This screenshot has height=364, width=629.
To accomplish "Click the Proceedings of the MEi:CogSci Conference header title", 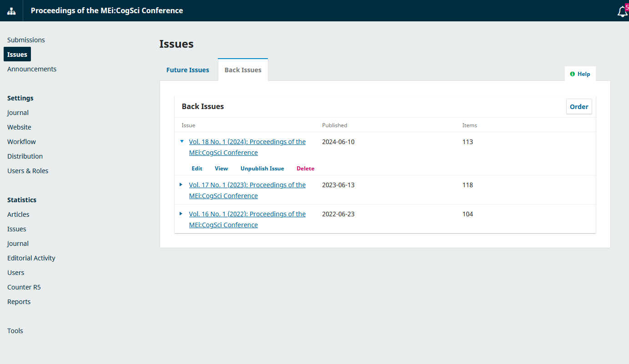I will [x=107, y=10].
